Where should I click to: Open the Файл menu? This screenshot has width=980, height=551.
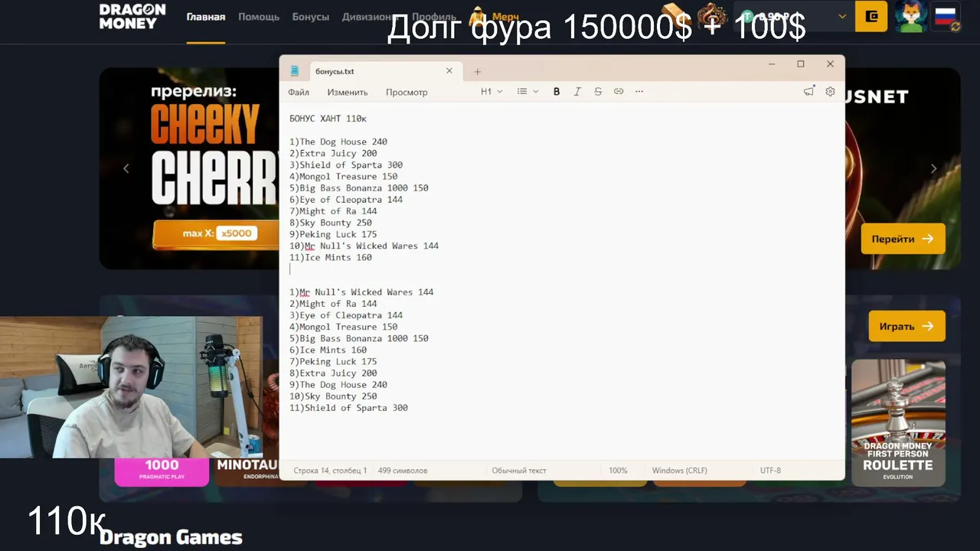coord(299,92)
